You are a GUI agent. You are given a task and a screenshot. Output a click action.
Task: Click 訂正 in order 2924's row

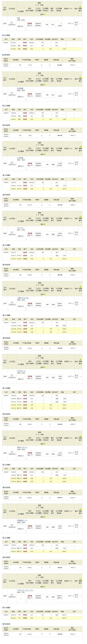pyautogui.click(x=76, y=95)
